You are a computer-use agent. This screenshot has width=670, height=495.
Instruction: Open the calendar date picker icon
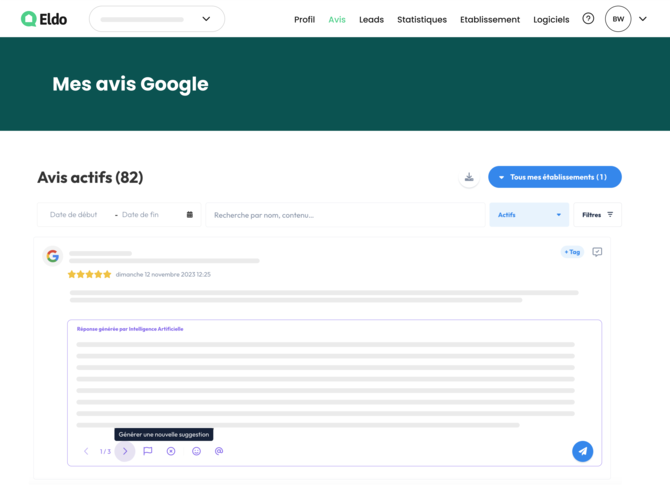(190, 215)
